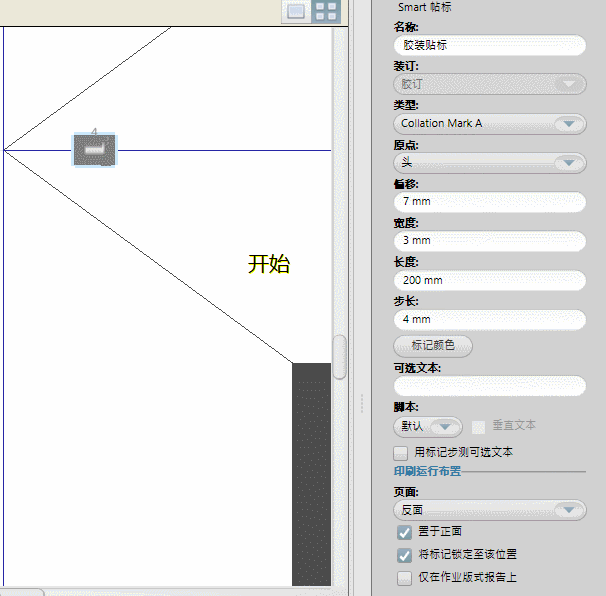This screenshot has width=606, height=596.
Task: Click the vertical scrollbar thumb of the layout
Action: [339, 357]
